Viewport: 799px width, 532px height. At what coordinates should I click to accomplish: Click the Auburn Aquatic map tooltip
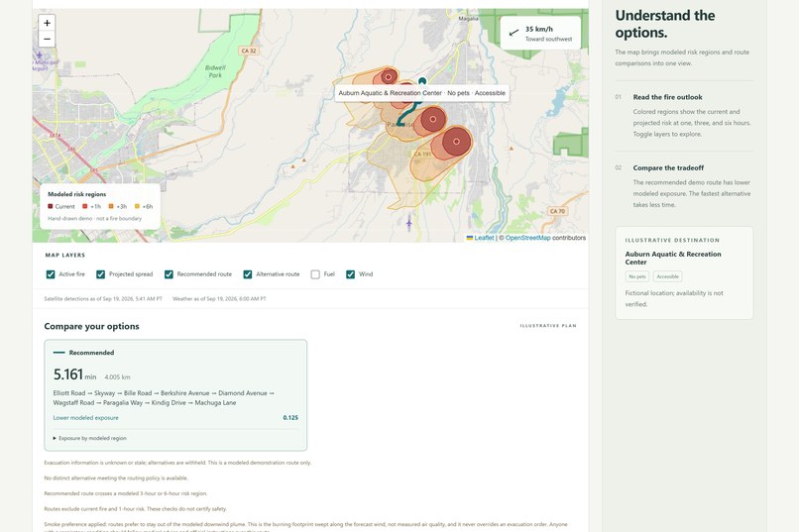tap(422, 93)
